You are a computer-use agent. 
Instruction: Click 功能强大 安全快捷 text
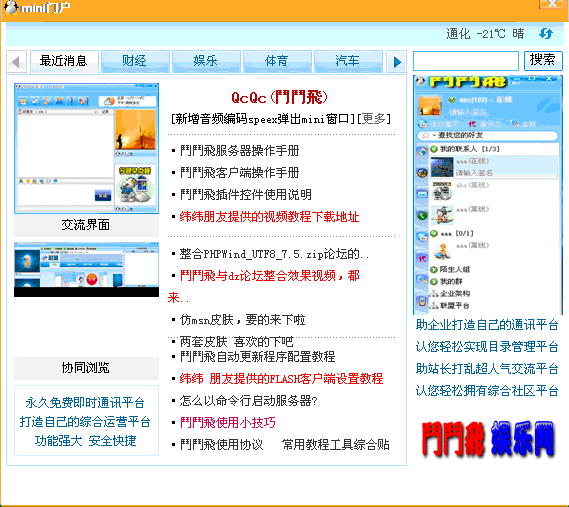(85, 441)
